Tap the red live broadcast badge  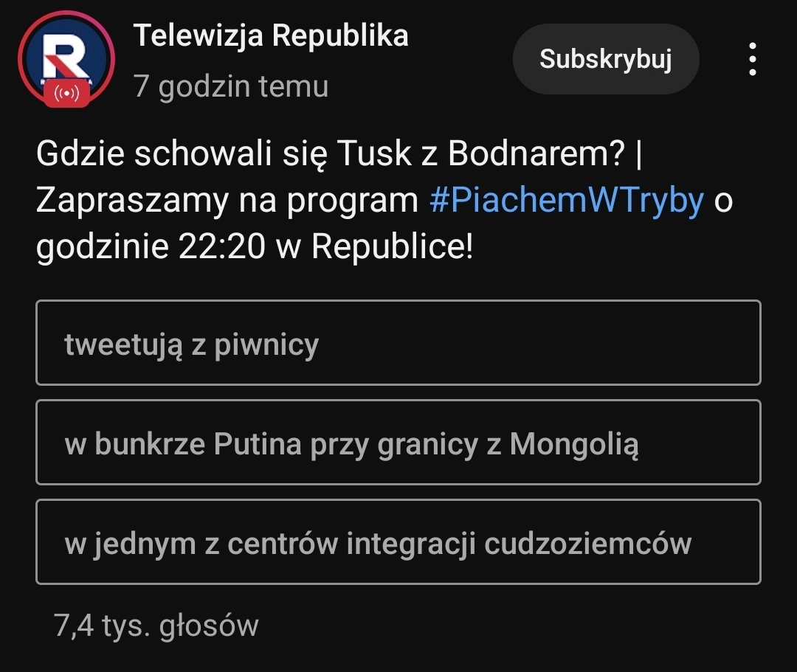(x=67, y=94)
